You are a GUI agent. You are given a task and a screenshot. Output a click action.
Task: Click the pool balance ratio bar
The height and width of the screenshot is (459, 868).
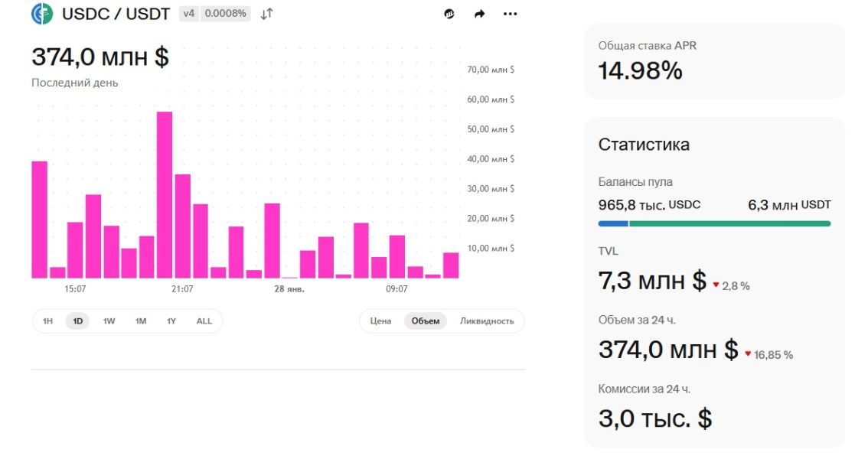(x=714, y=223)
